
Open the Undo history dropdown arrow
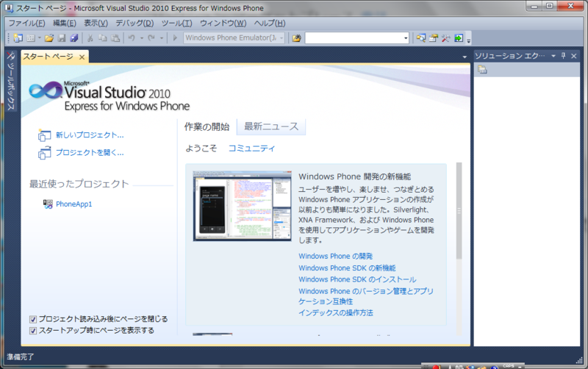point(142,38)
